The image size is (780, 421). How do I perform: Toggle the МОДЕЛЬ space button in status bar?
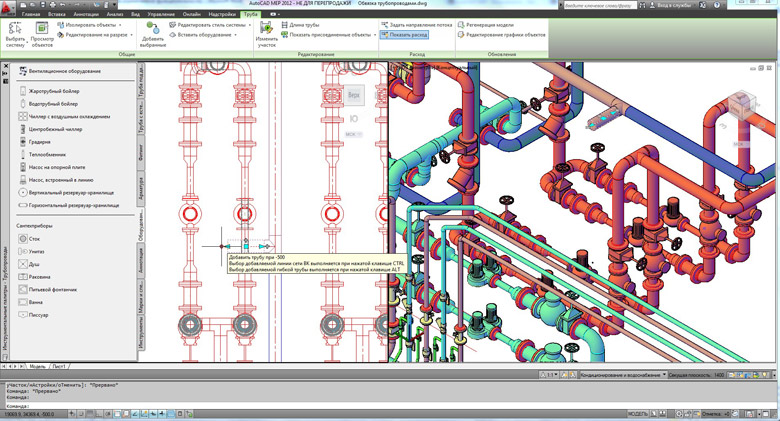pos(637,414)
